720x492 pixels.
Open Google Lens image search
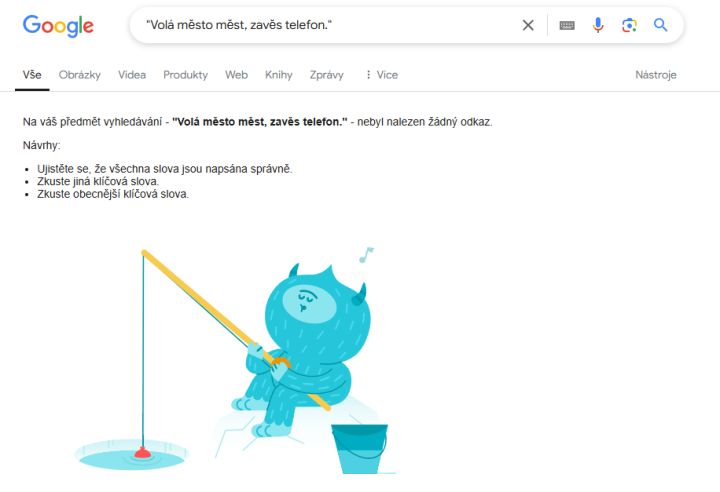(x=629, y=25)
